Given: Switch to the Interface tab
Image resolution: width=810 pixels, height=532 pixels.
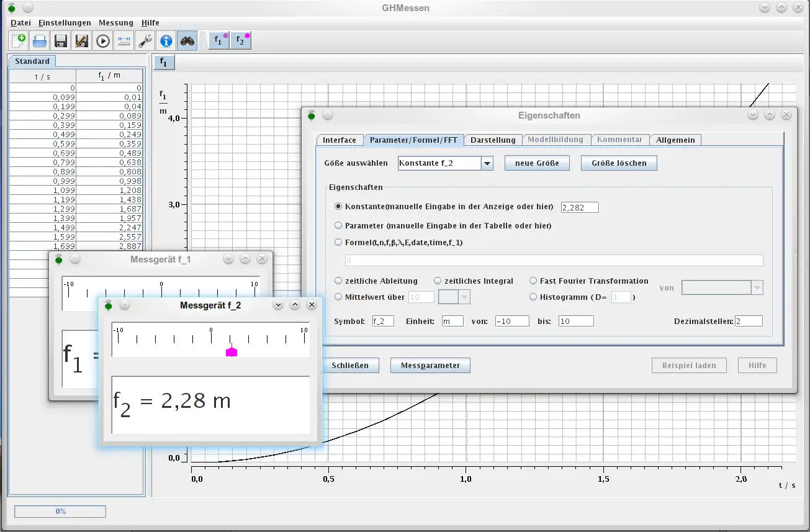Looking at the screenshot, I should click(x=340, y=140).
